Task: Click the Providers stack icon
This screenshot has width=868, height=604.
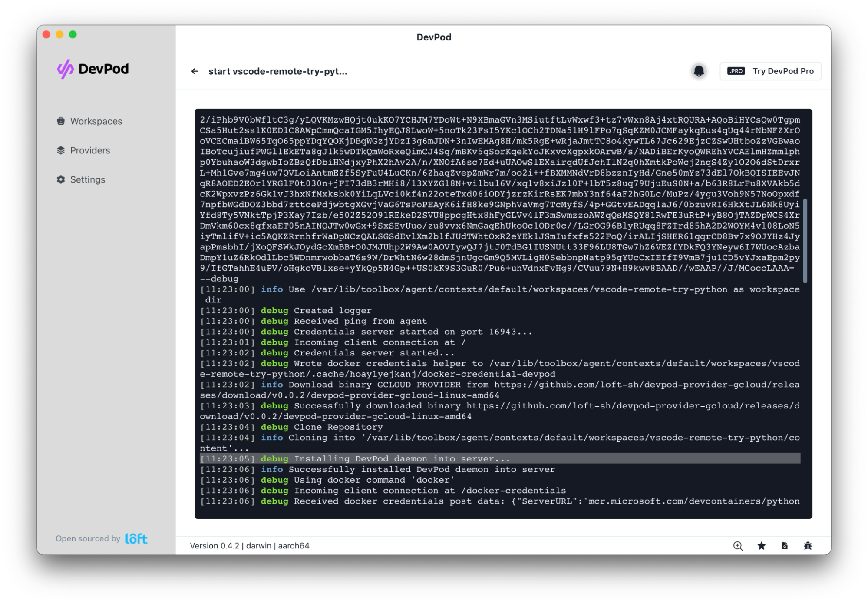Action: (x=61, y=150)
